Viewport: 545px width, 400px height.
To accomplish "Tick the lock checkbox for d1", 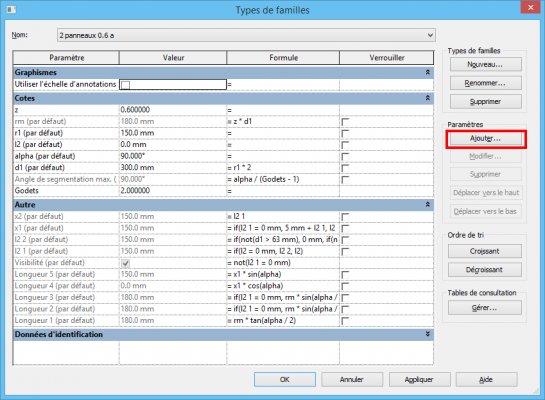I will 345,168.
